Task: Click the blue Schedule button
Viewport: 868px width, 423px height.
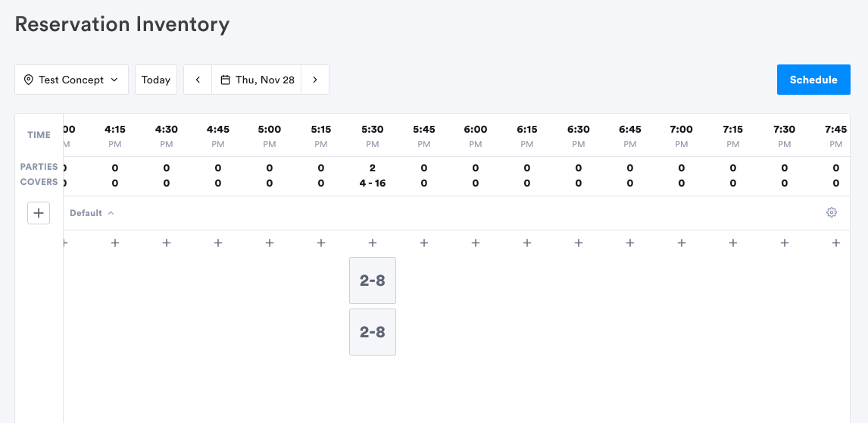Action: pyautogui.click(x=813, y=80)
